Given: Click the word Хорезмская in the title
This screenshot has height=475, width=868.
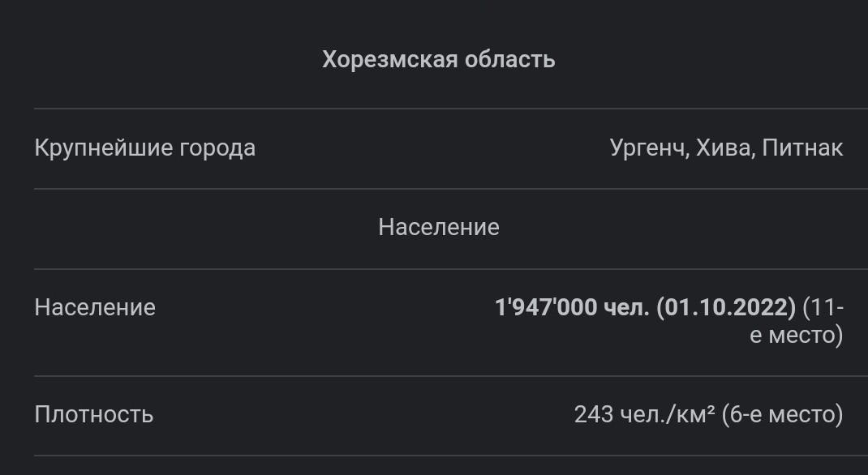Looking at the screenshot, I should (x=389, y=59).
